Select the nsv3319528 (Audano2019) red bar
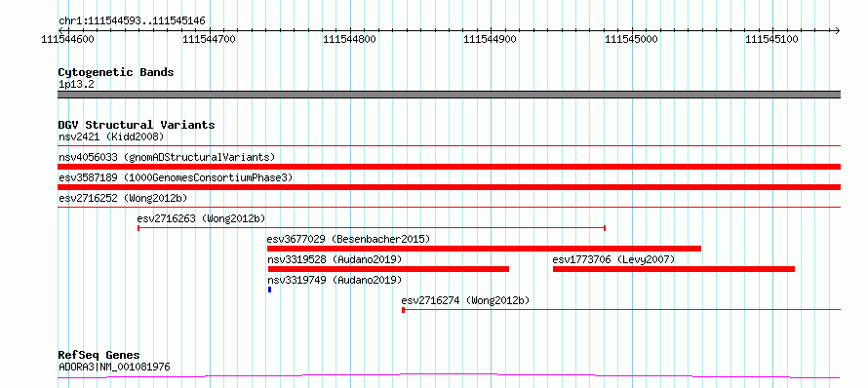Image resolution: width=868 pixels, height=388 pixels. tap(388, 269)
